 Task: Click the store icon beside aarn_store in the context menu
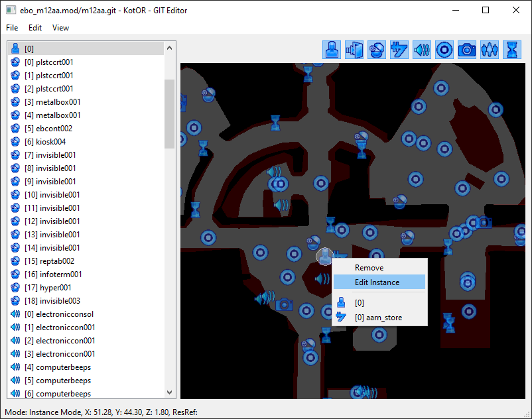click(340, 318)
